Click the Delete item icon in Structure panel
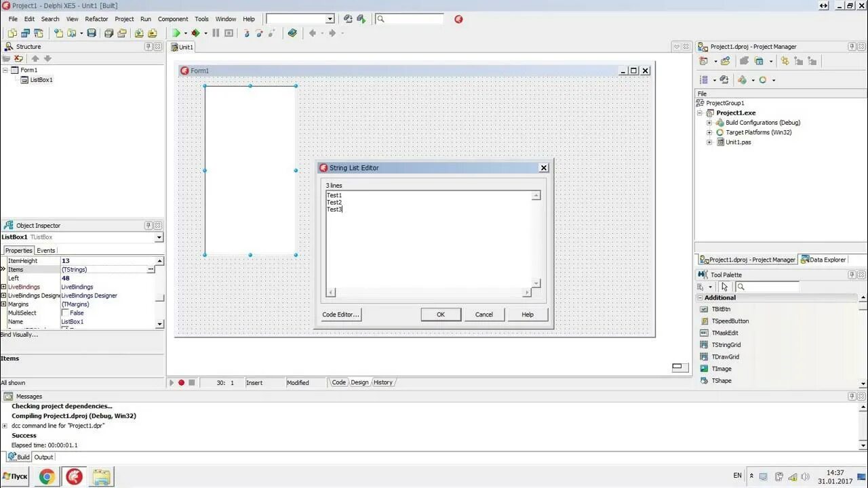 click(x=18, y=59)
